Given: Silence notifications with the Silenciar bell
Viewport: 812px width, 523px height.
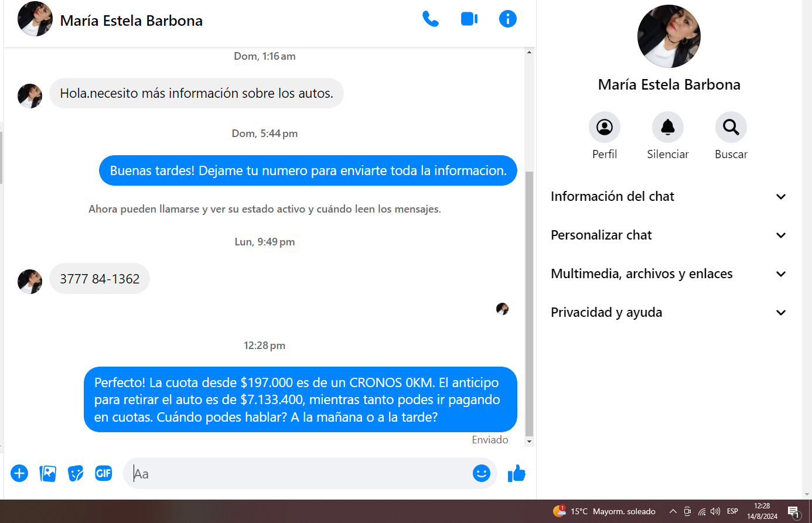Looking at the screenshot, I should tap(667, 127).
